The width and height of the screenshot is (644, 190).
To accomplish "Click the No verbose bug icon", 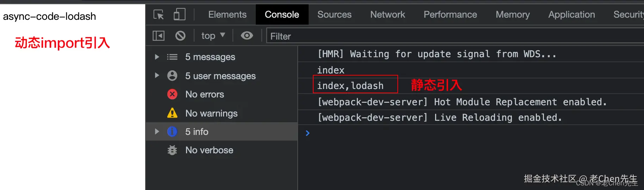I will pos(172,150).
